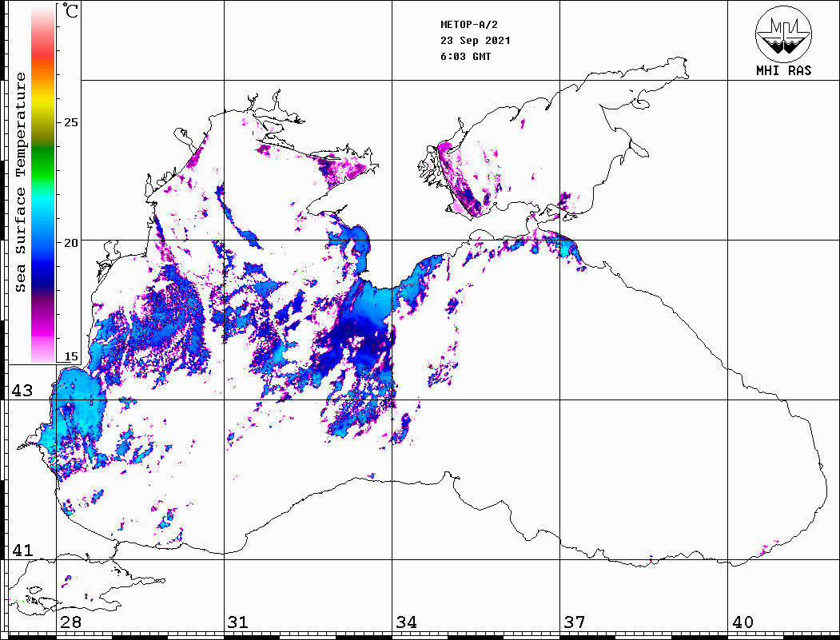Click the 20 tick on color scale
The image size is (840, 640).
tap(70, 243)
